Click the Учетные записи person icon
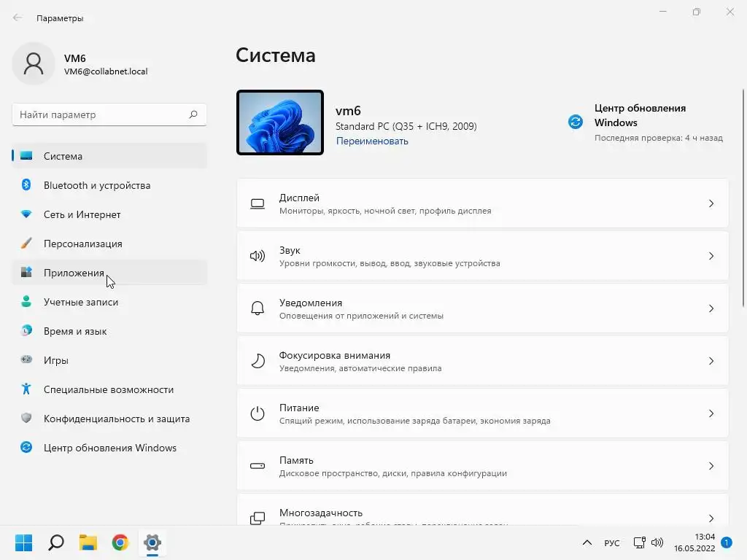 point(26,301)
